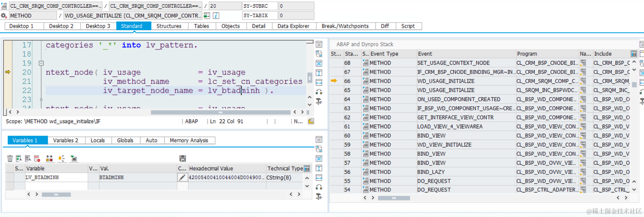
Task: Click the ABAP stack horizontal scrollbar thumb
Action: coord(394,198)
